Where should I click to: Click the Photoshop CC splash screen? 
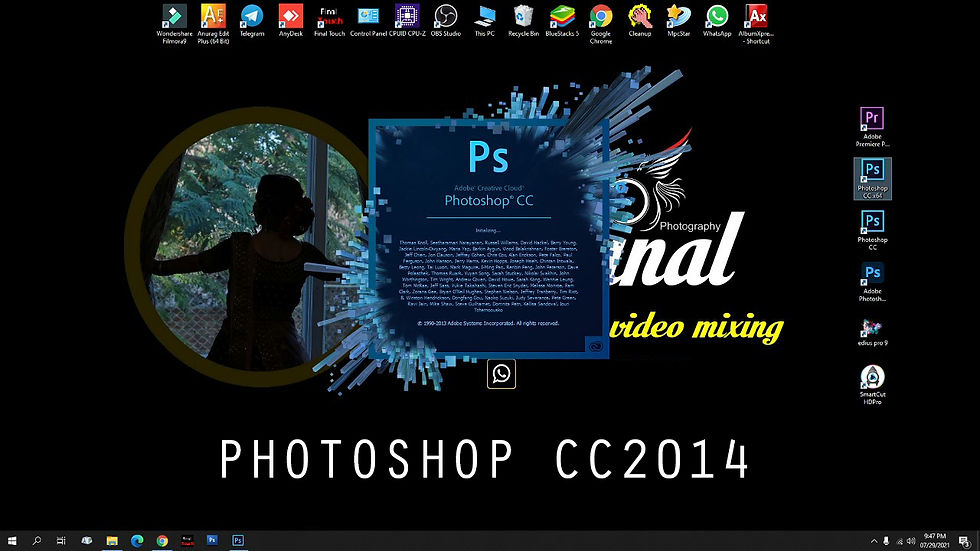489,239
